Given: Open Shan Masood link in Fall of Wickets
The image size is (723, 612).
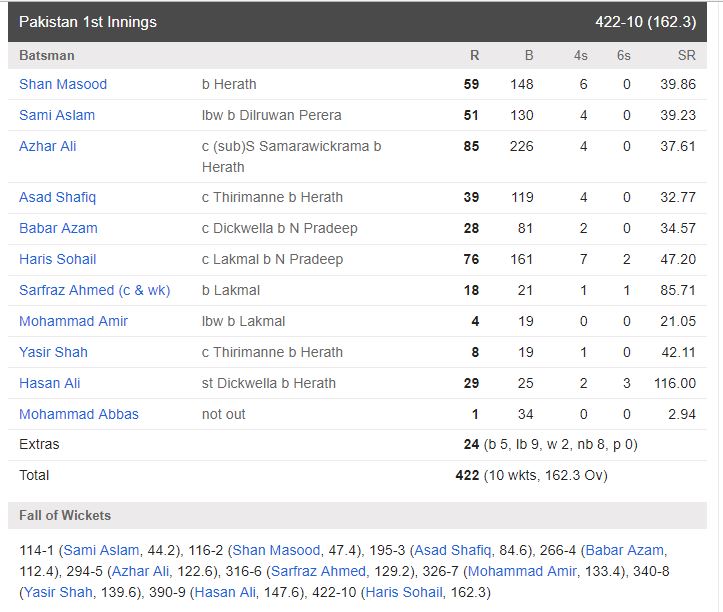Looking at the screenshot, I should click(x=277, y=550).
